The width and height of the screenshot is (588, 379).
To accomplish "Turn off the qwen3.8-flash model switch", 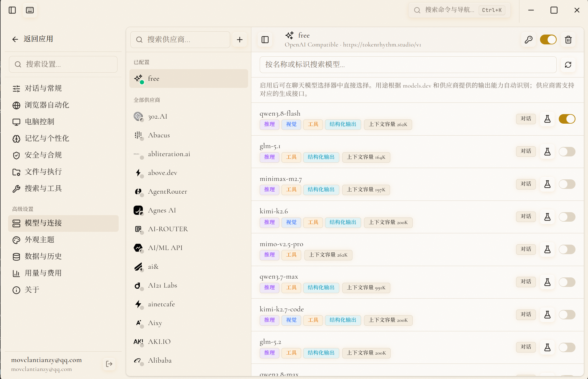I will point(567,119).
